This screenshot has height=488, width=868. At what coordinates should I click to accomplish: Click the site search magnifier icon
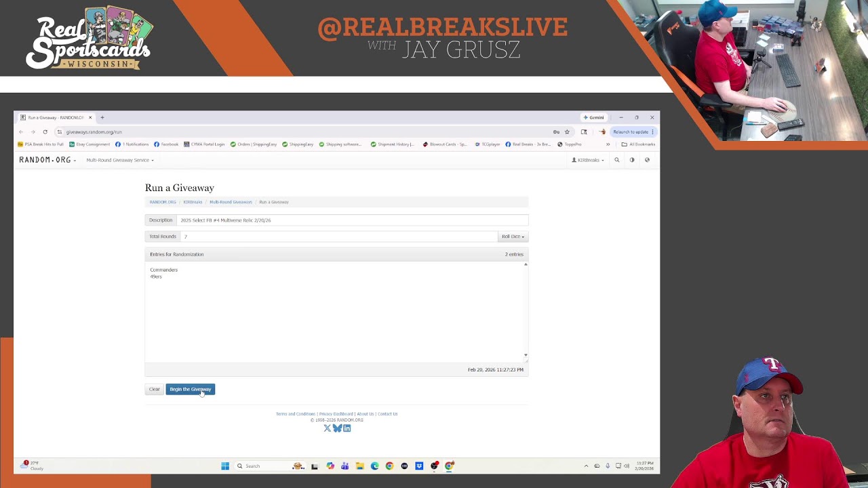point(617,160)
